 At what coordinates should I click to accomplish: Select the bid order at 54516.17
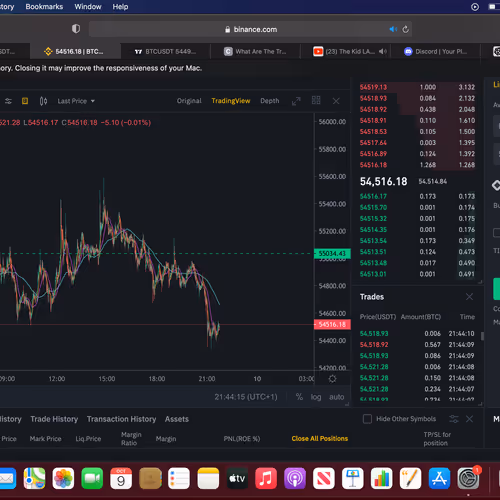pyautogui.click(x=417, y=196)
